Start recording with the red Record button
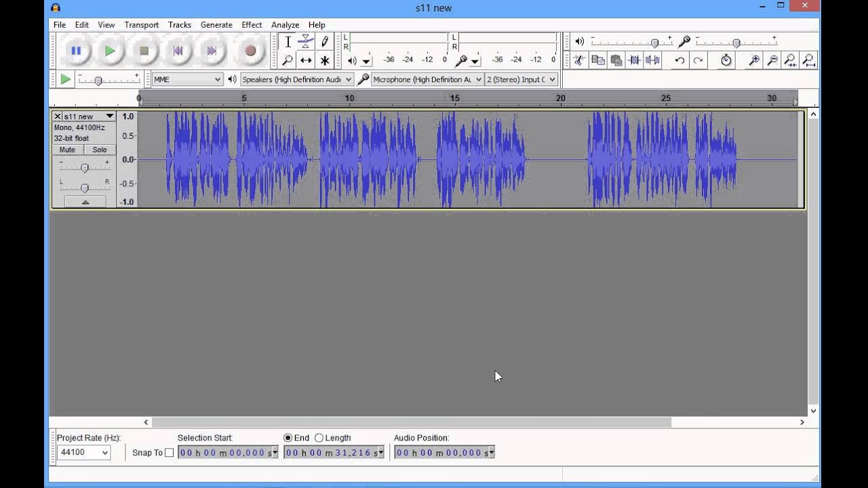This screenshot has height=488, width=868. point(250,51)
